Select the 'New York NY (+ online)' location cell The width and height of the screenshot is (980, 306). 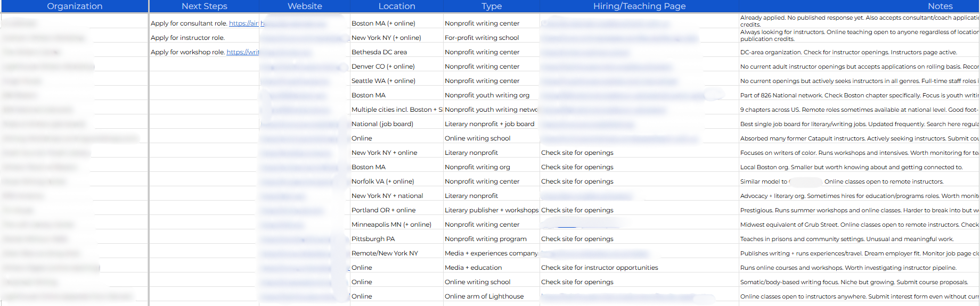(x=397, y=38)
